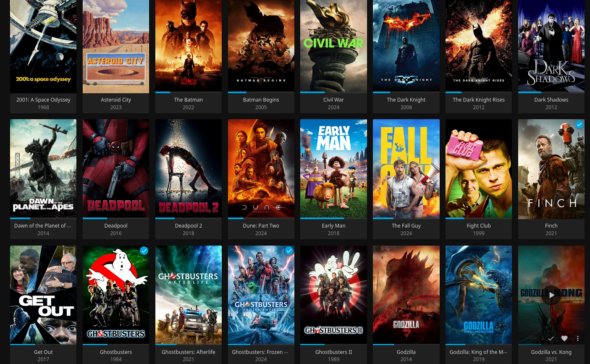Open the Deadpool 2 poster
Viewport: 590px width, 364px height.
tap(188, 168)
